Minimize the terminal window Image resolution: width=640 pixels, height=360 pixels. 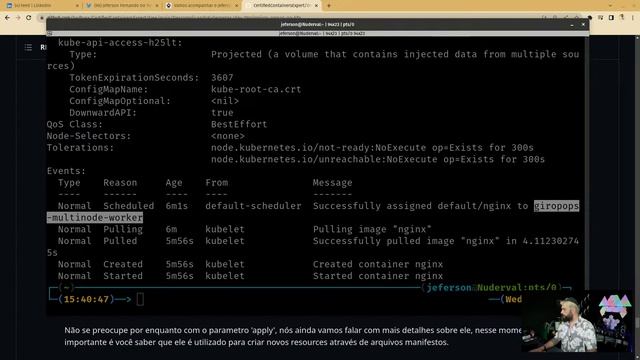[x=572, y=25]
